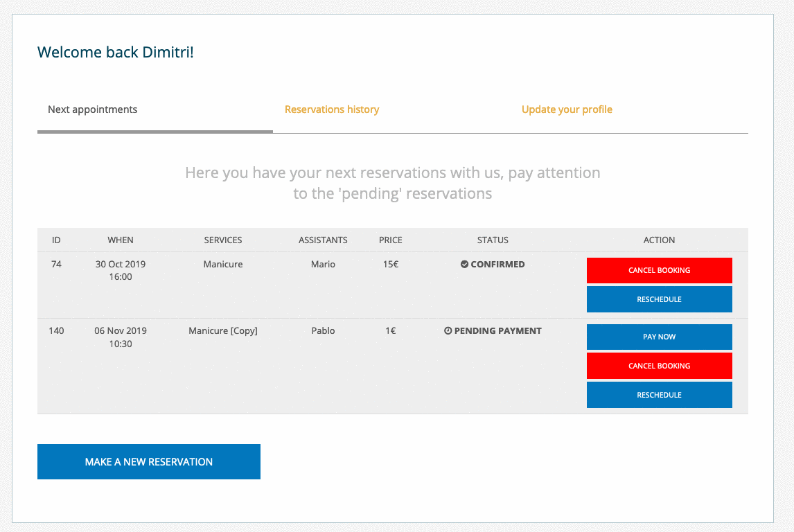Go to the Update your profile tab

[567, 109]
